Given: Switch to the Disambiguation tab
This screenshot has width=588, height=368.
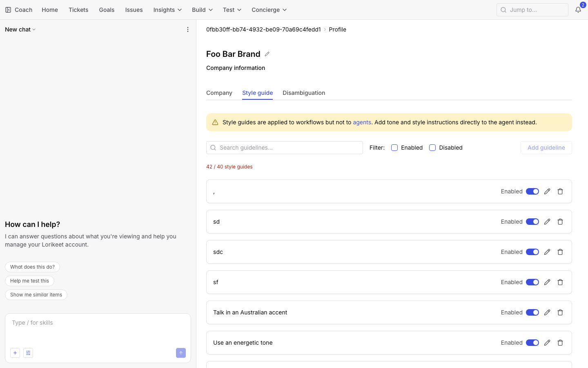Looking at the screenshot, I should click(x=304, y=93).
